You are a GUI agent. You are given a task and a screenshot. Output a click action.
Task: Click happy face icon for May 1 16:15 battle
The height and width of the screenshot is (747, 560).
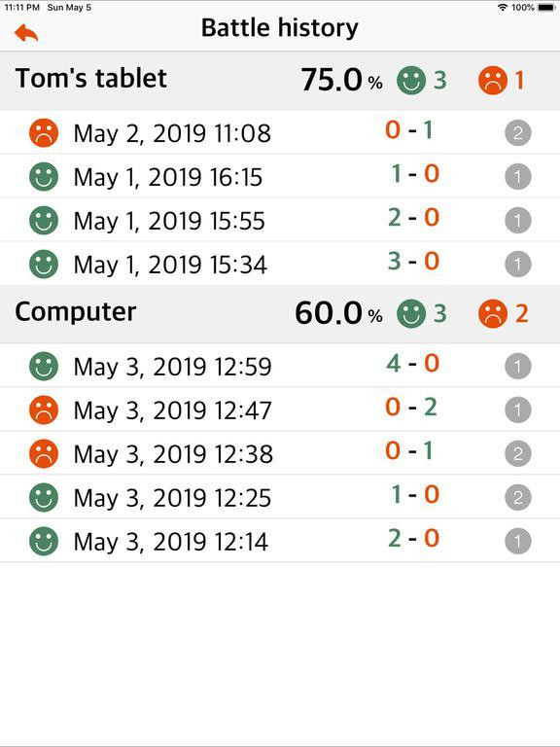click(x=44, y=177)
